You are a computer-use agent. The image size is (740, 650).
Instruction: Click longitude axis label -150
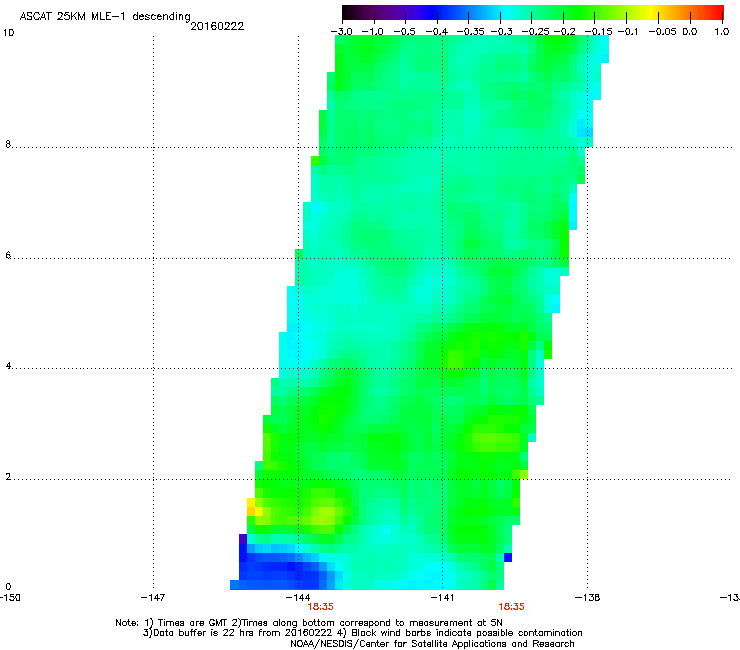point(10,598)
